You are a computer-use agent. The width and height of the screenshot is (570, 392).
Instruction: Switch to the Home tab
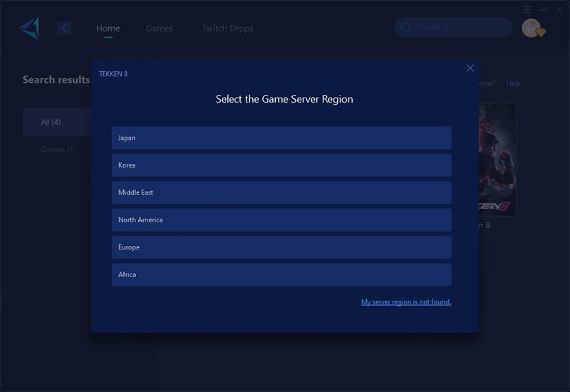click(x=108, y=29)
